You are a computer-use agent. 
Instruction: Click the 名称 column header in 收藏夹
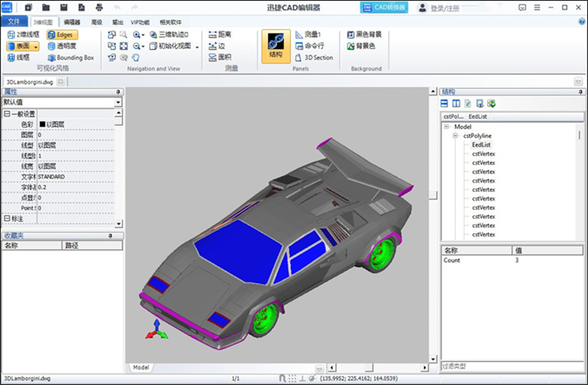[31, 245]
